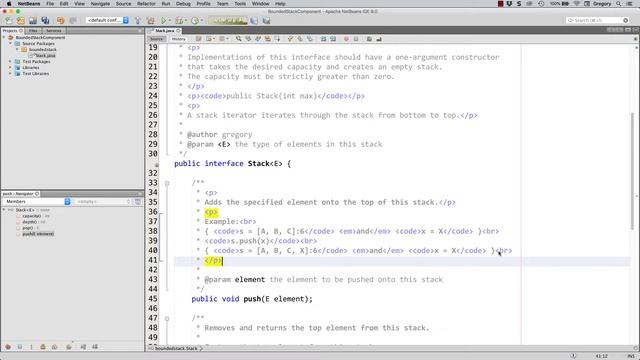Screen dimensions: 640x360
Task: Toggle Show Static Members filter in Navigator
Action: [x=31, y=347]
